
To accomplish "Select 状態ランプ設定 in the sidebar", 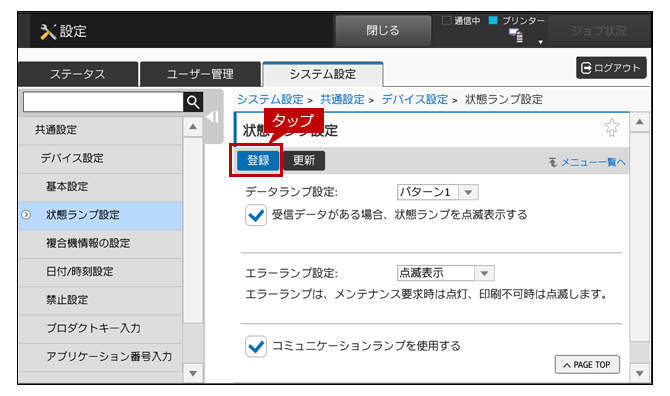I will pyautogui.click(x=100, y=215).
